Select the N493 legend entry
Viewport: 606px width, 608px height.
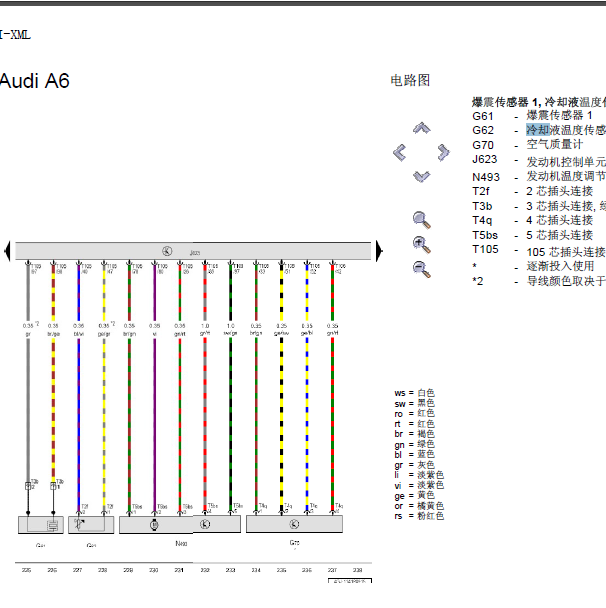[x=539, y=176]
